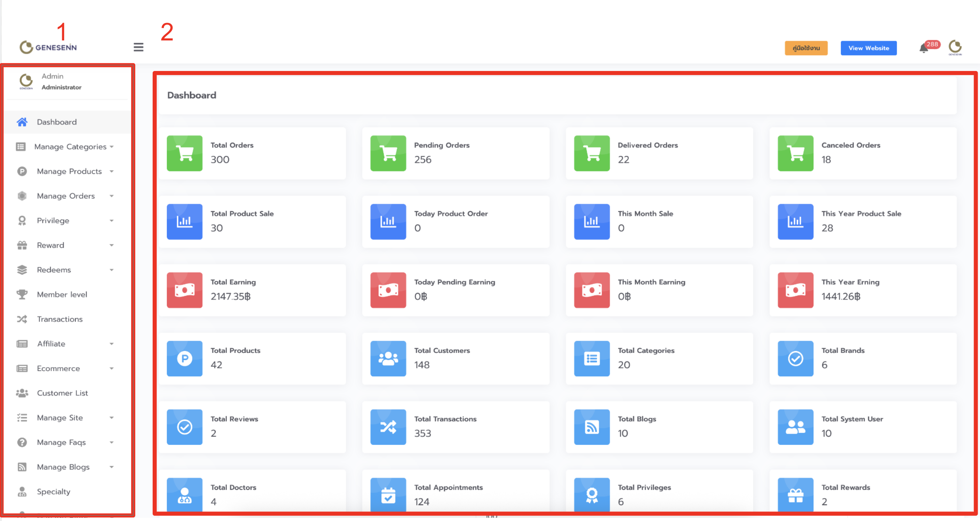Screen dimensions: 980x521
Task: Click the Total Blogs RSS icon
Action: pos(591,427)
